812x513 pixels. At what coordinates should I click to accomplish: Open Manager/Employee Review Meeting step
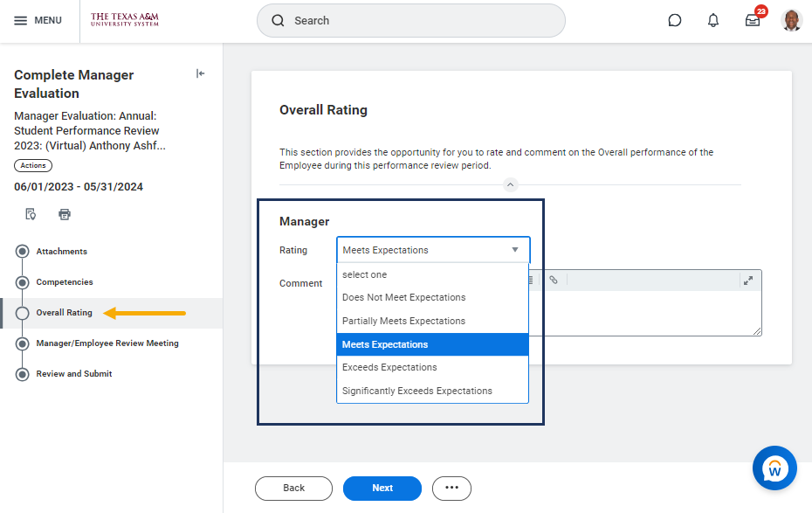tap(107, 343)
